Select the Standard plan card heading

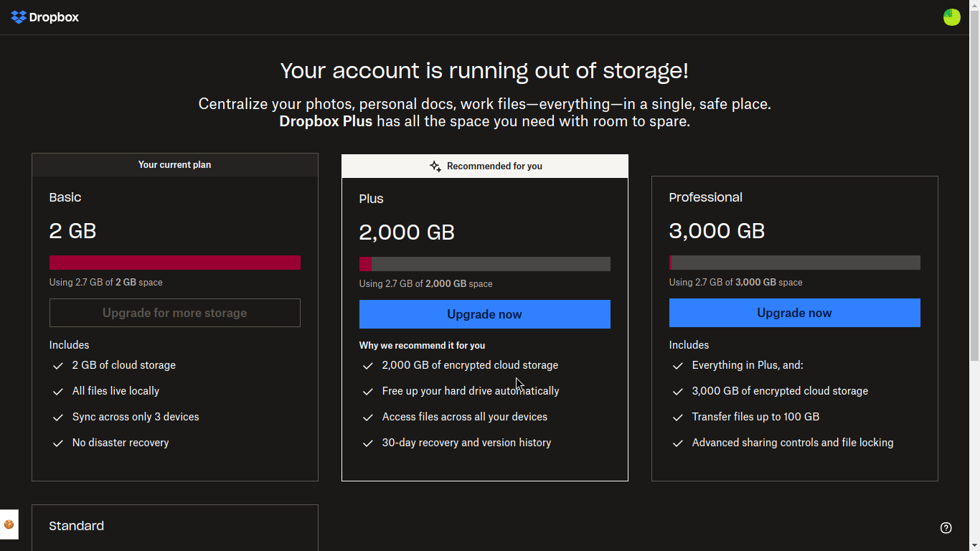tap(77, 526)
